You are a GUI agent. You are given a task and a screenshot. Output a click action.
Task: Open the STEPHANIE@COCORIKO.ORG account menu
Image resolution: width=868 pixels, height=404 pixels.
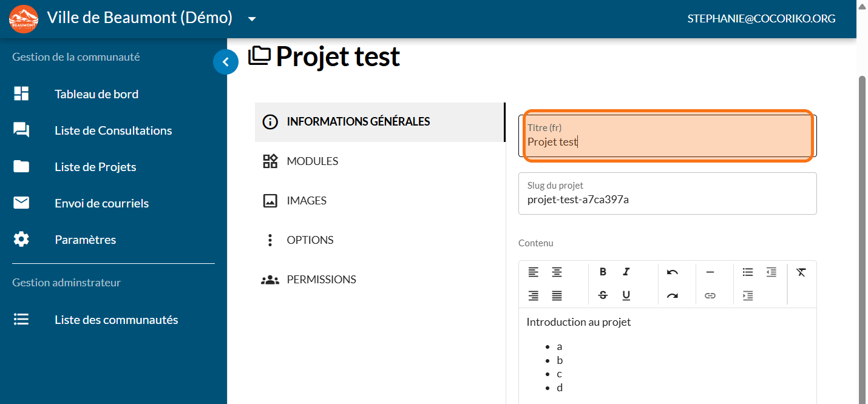pyautogui.click(x=761, y=19)
